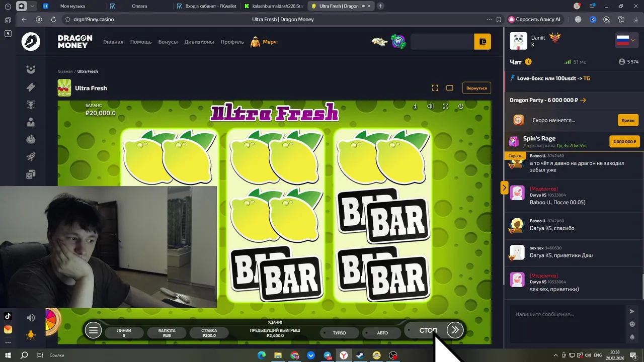Click the Спросить Алису AI button
The image size is (644, 362).
534,19
